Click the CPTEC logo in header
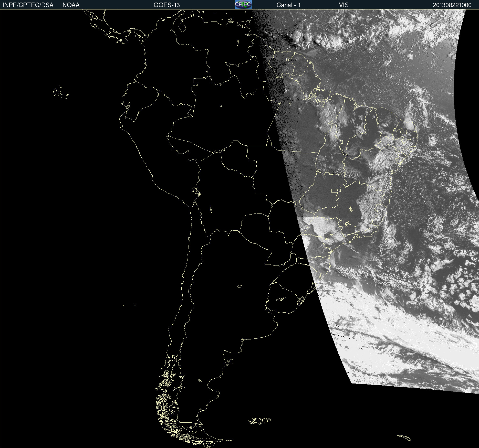 point(243,5)
